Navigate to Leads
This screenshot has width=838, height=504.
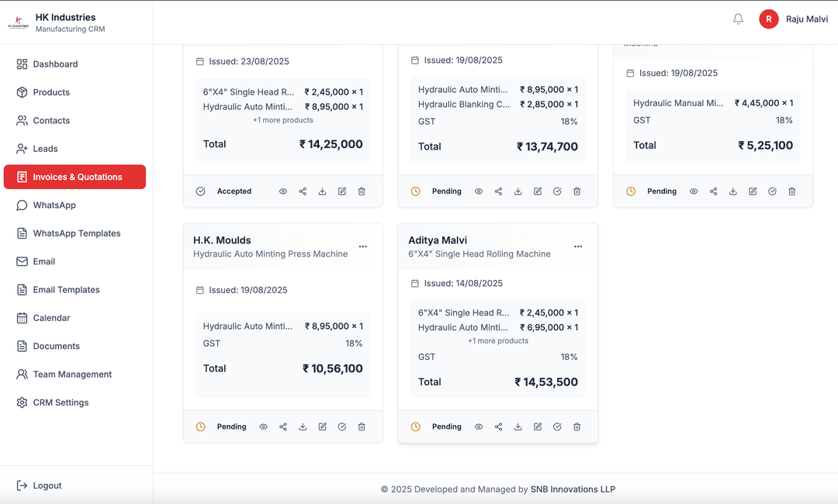(74, 149)
